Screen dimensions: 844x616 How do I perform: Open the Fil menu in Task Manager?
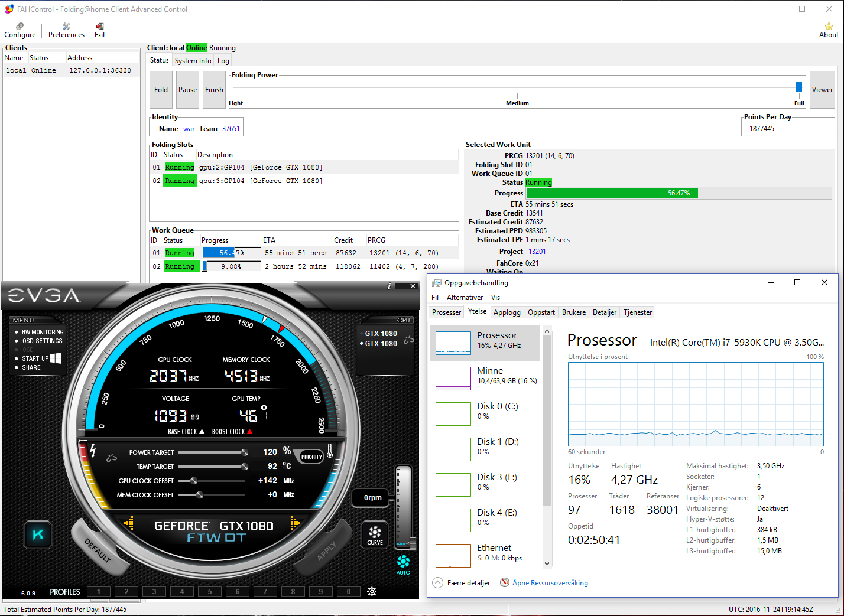(435, 298)
